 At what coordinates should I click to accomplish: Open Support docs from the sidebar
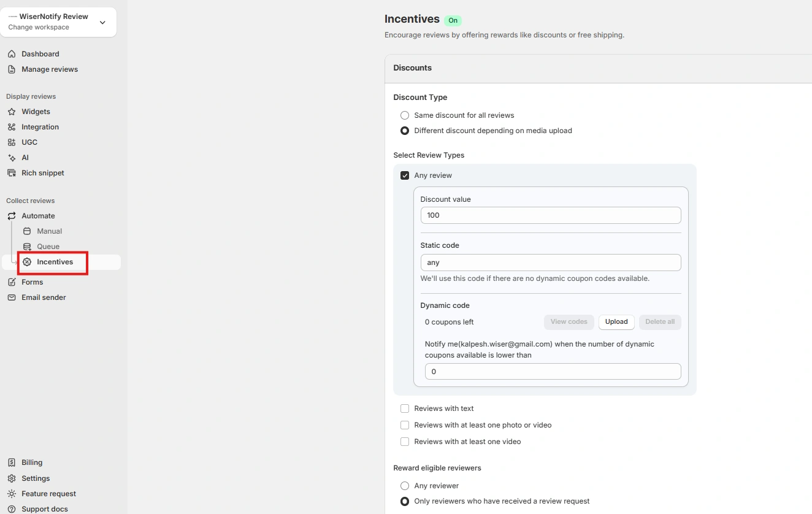pos(44,509)
